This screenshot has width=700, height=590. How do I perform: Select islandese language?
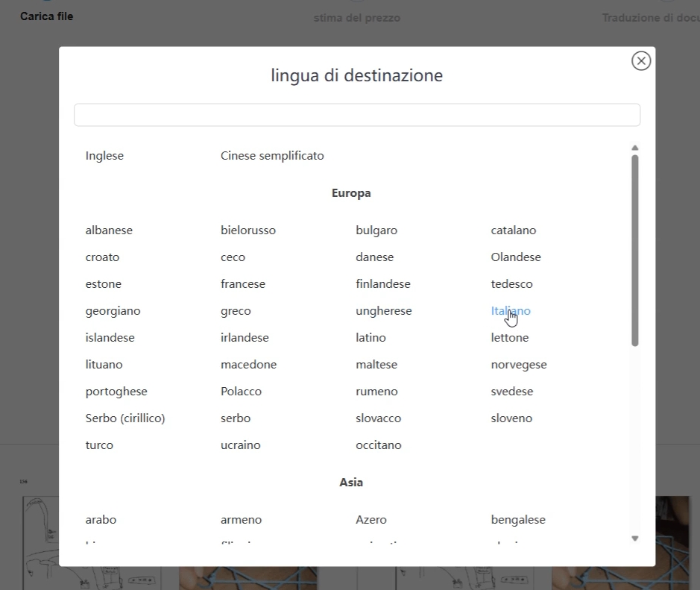(x=110, y=338)
